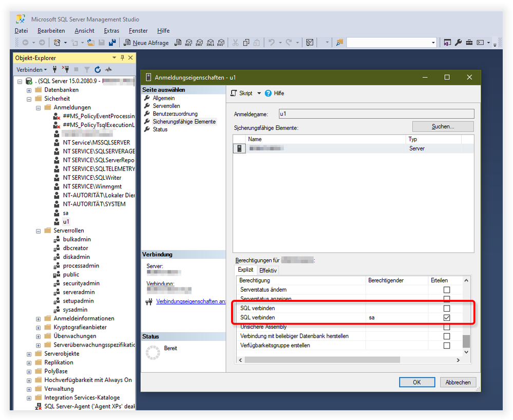Click the new project icon in toolbar
Viewport: 513px width, 420px height.
tap(57, 43)
